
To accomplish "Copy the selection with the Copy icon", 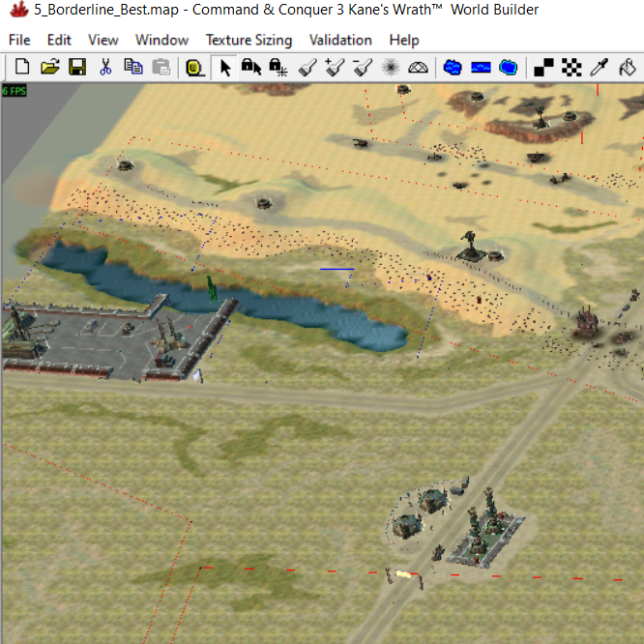I will coord(133,67).
